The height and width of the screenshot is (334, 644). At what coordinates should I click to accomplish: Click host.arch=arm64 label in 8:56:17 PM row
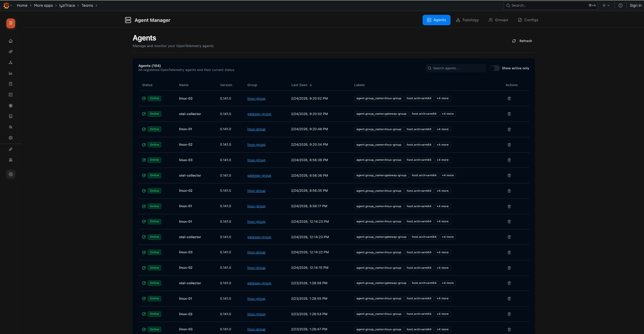click(x=419, y=206)
